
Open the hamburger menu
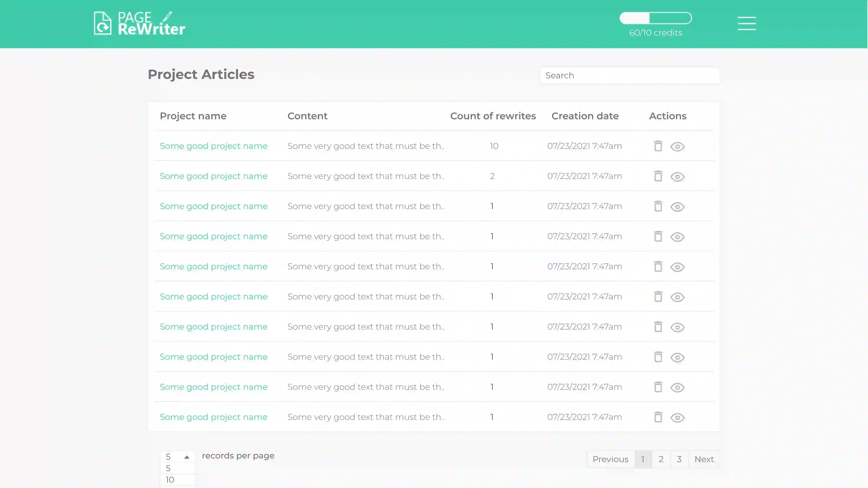(746, 23)
